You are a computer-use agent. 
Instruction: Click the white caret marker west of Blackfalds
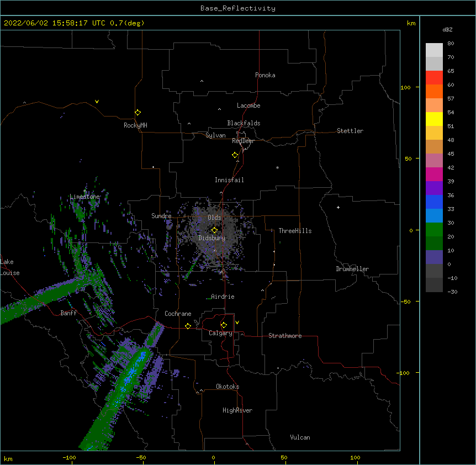[189, 124]
